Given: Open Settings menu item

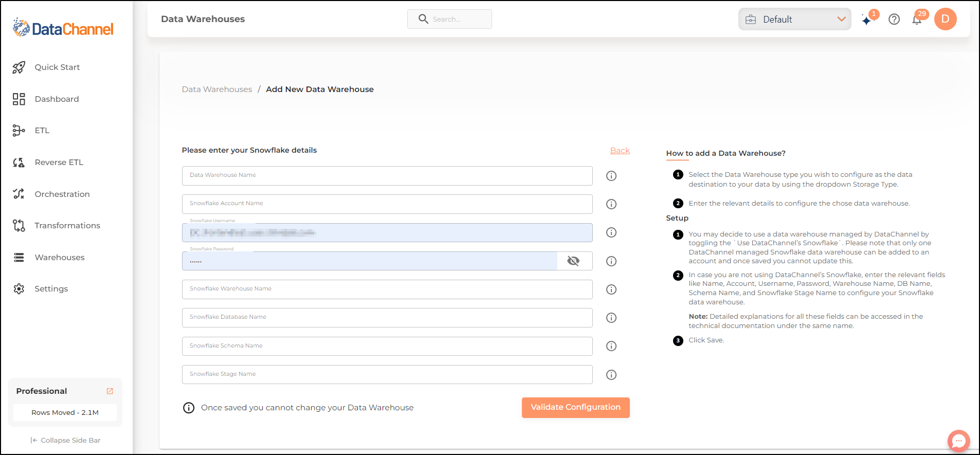Looking at the screenshot, I should 51,289.
